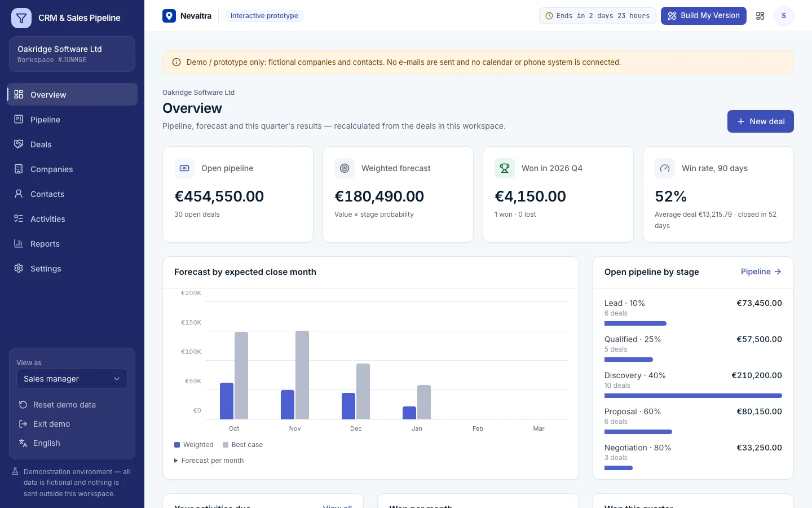The height and width of the screenshot is (508, 812).
Task: Open the View as Sales manager dropdown
Action: click(x=72, y=379)
